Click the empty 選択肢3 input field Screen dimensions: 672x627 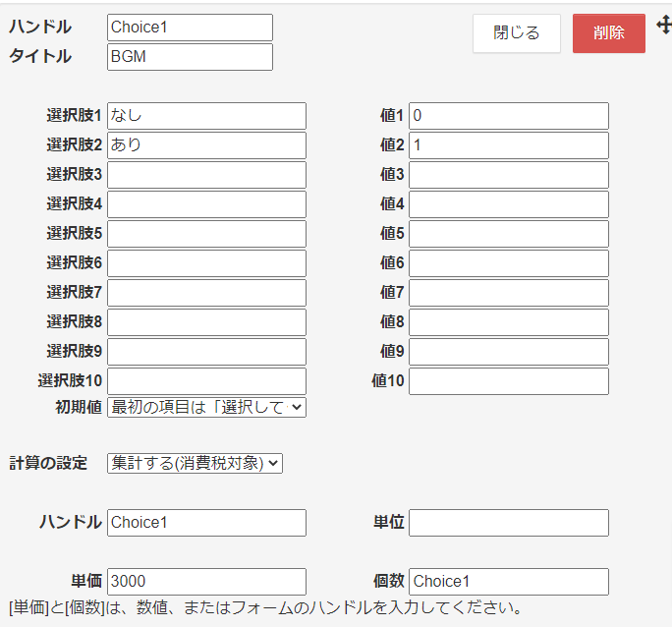206,175
